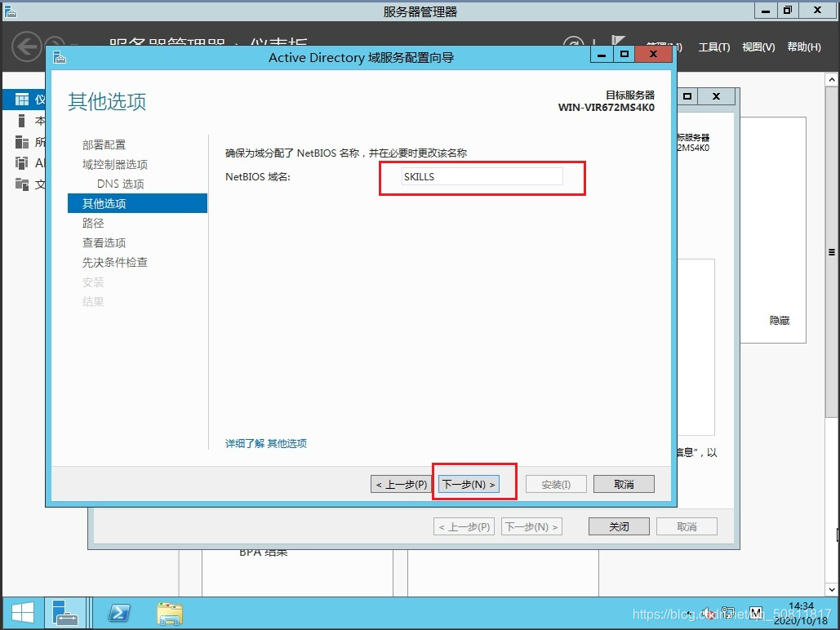The width and height of the screenshot is (840, 630).
Task: Maximize the AD DS configuration wizard
Action: coord(624,55)
